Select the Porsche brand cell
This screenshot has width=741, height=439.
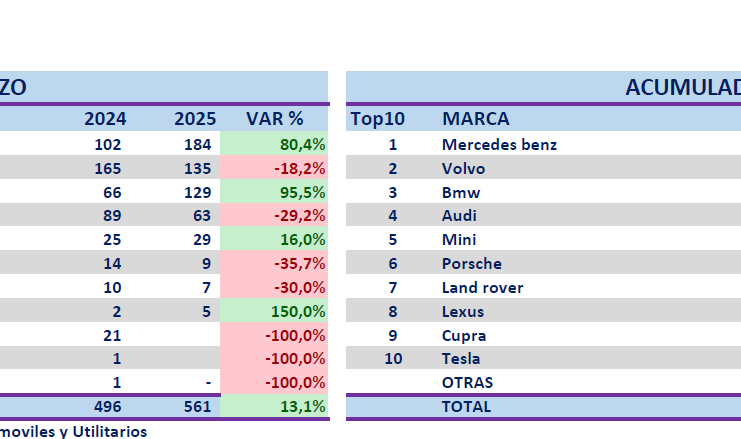point(471,263)
